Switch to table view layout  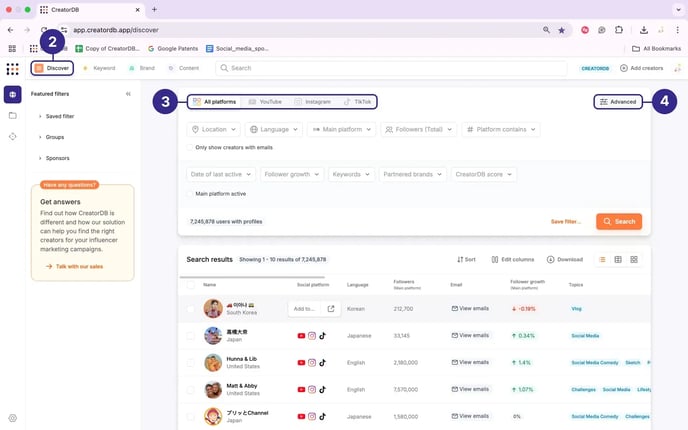tap(618, 259)
